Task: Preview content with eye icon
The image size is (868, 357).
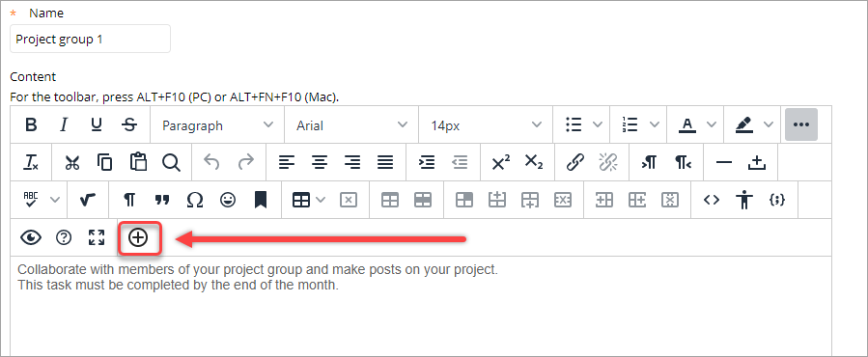Action: click(31, 237)
